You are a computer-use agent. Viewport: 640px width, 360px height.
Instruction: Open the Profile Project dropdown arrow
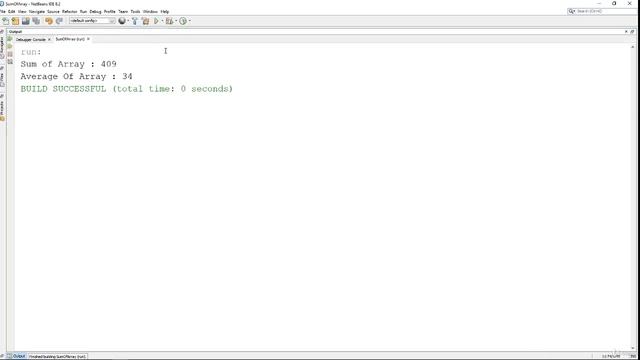[x=189, y=21]
